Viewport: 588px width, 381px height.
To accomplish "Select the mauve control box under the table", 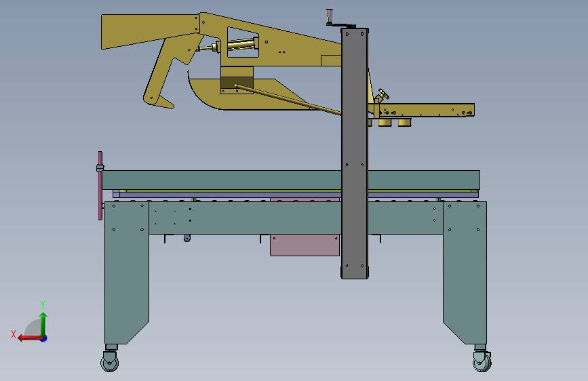I will (x=305, y=245).
